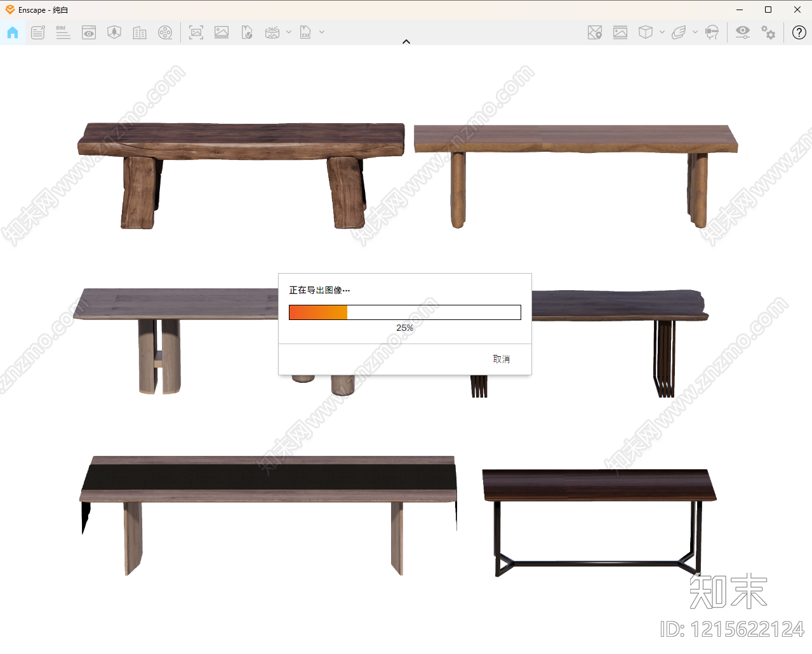Open the help question mark icon
Image resolution: width=812 pixels, height=654 pixels.
tap(799, 32)
